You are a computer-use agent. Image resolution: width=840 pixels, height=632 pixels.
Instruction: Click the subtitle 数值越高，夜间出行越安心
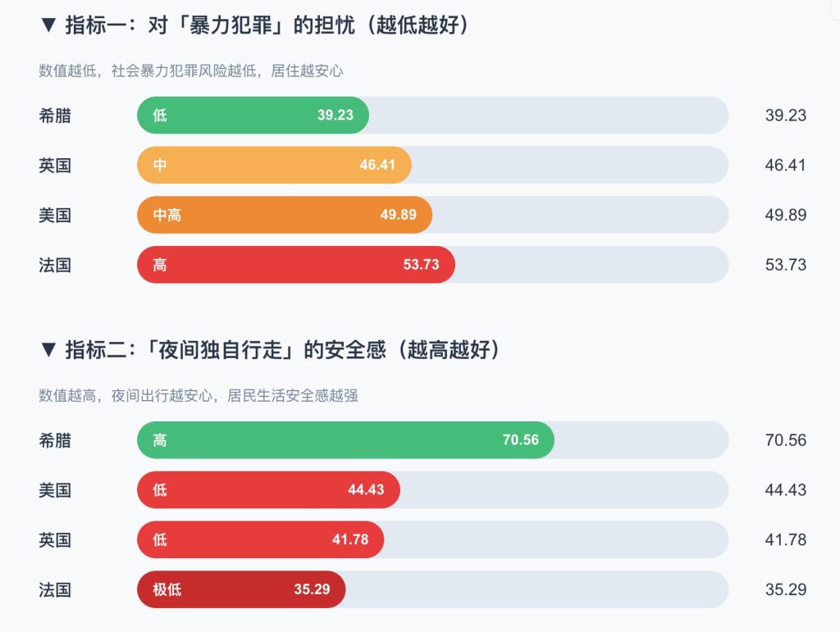pyautogui.click(x=198, y=396)
